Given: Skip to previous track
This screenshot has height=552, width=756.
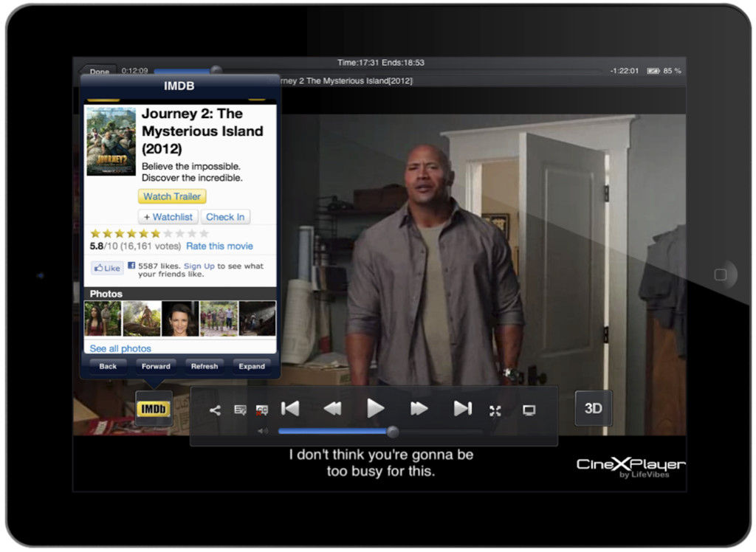Looking at the screenshot, I should 290,409.
